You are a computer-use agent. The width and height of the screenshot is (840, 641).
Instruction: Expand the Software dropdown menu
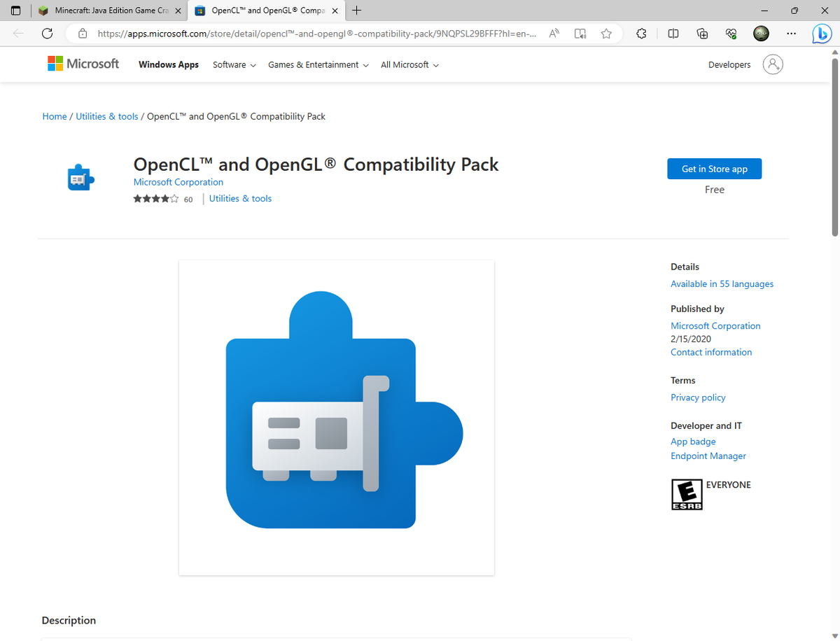[234, 64]
